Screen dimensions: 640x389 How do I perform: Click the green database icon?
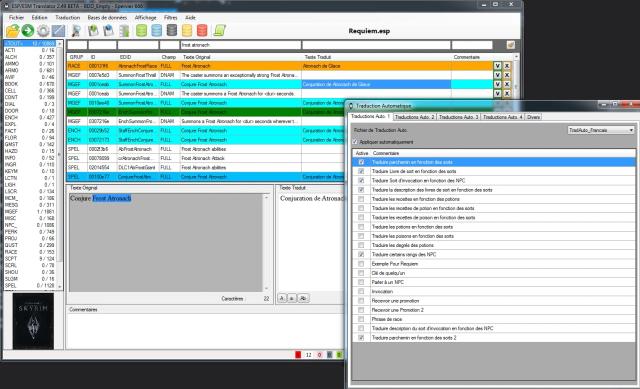point(141,31)
